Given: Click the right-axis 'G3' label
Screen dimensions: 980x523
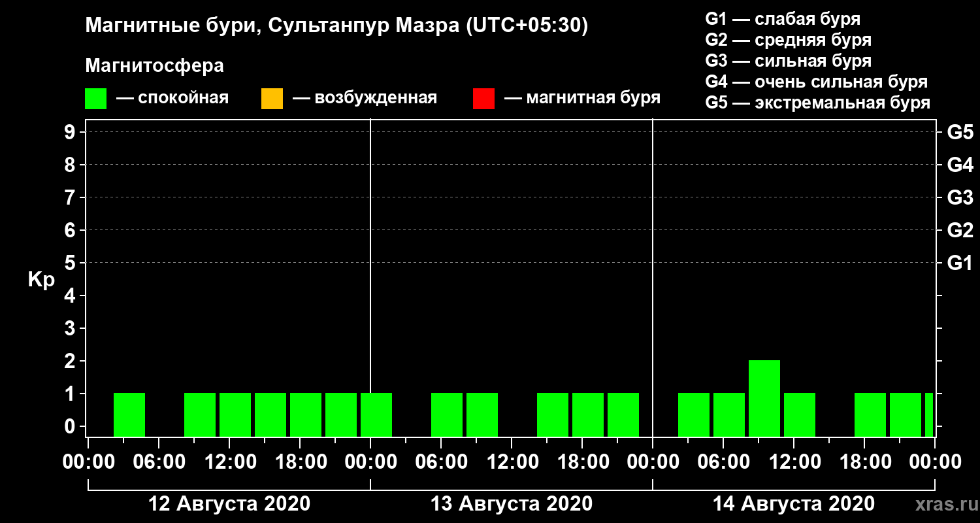Looking at the screenshot, I should click(960, 197).
